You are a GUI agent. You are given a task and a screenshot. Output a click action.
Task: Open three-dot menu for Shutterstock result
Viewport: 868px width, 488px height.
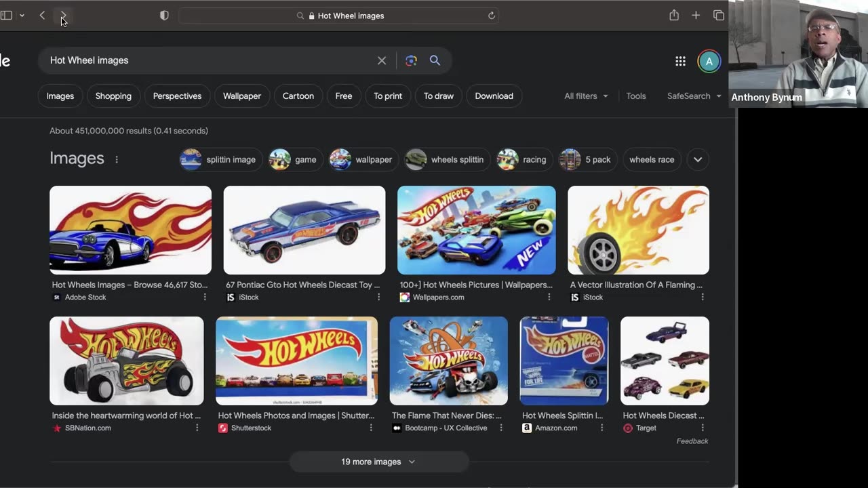coord(371,428)
